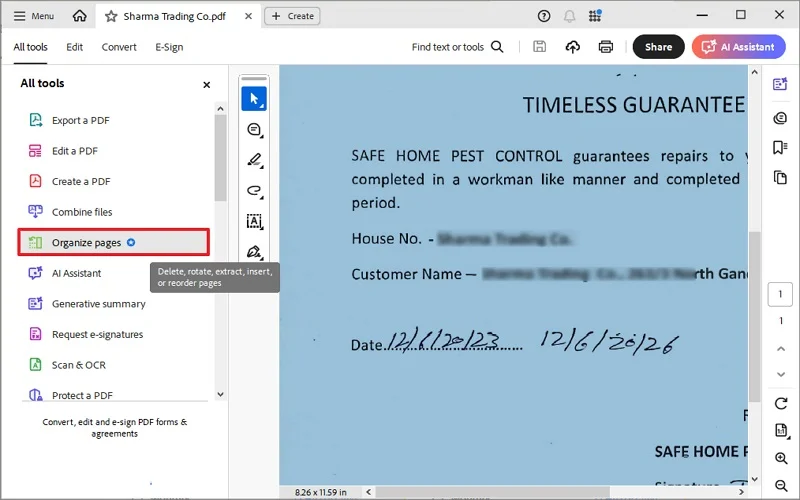Go to next page arrow
This screenshot has height=500, width=800.
click(781, 374)
